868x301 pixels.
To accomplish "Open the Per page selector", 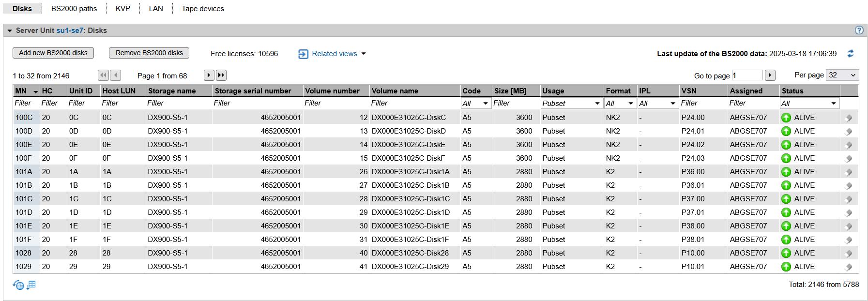I will pos(842,75).
